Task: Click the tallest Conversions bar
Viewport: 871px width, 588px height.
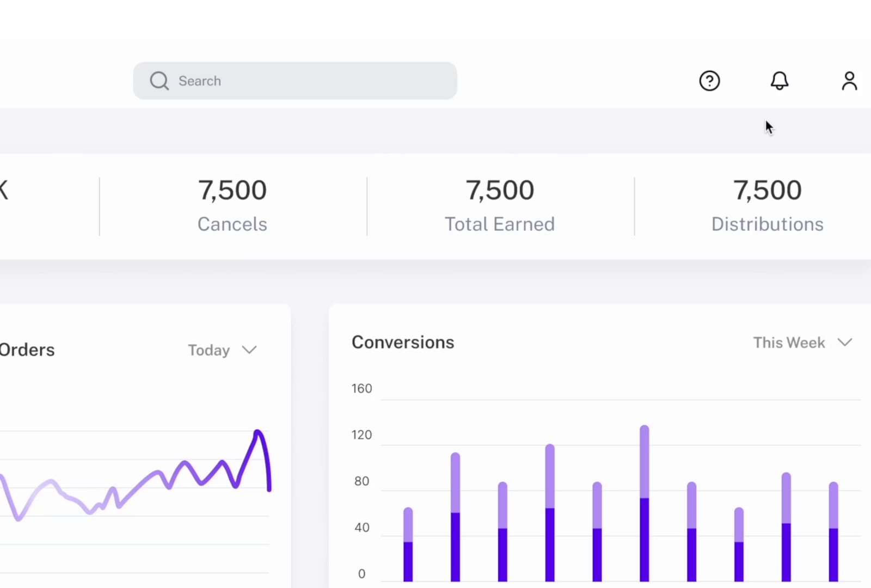Action: [644, 504]
